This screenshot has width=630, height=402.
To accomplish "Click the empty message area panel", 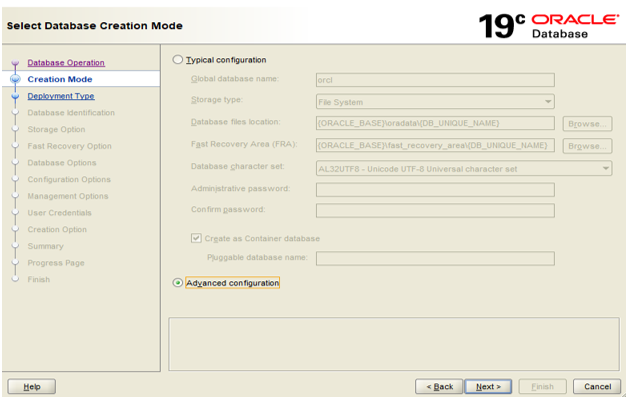I will [x=394, y=344].
